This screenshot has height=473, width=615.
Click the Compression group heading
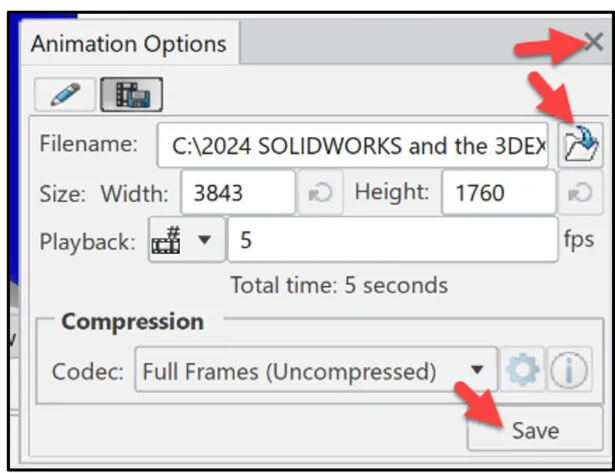click(132, 322)
